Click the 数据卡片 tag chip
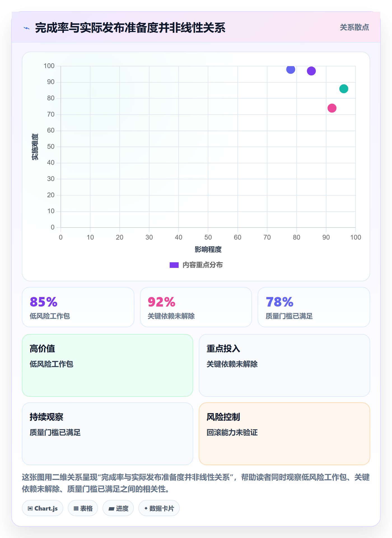The width and height of the screenshot is (392, 538). pos(159,508)
